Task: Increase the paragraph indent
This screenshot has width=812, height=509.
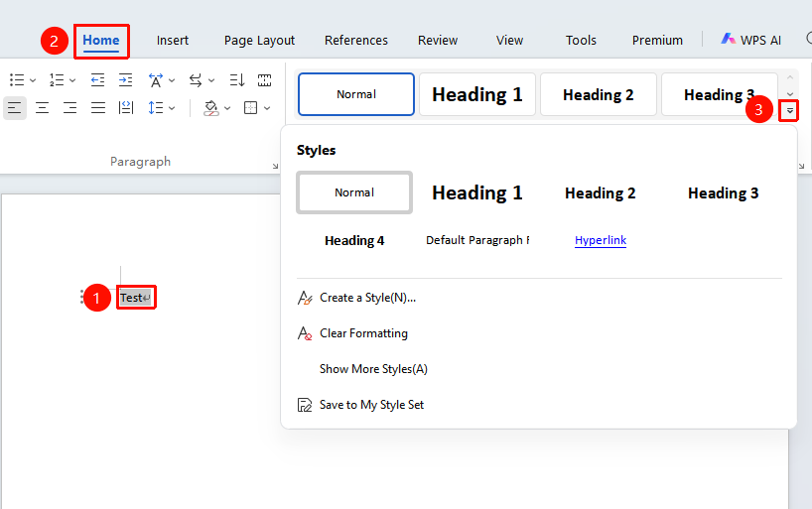Action: (x=125, y=79)
